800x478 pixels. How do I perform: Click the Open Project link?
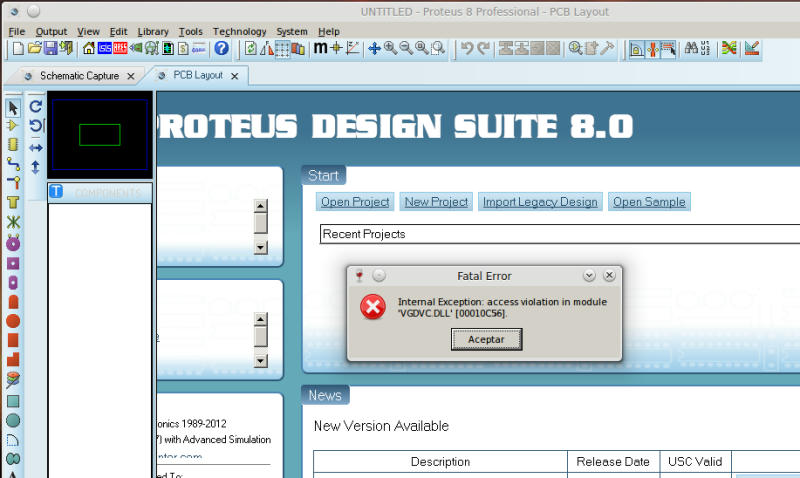click(x=355, y=202)
